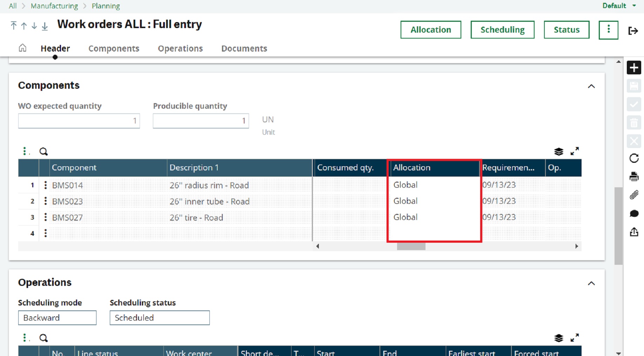The width and height of the screenshot is (644, 356).
Task: Switch to the Operations tab
Action: pos(180,48)
